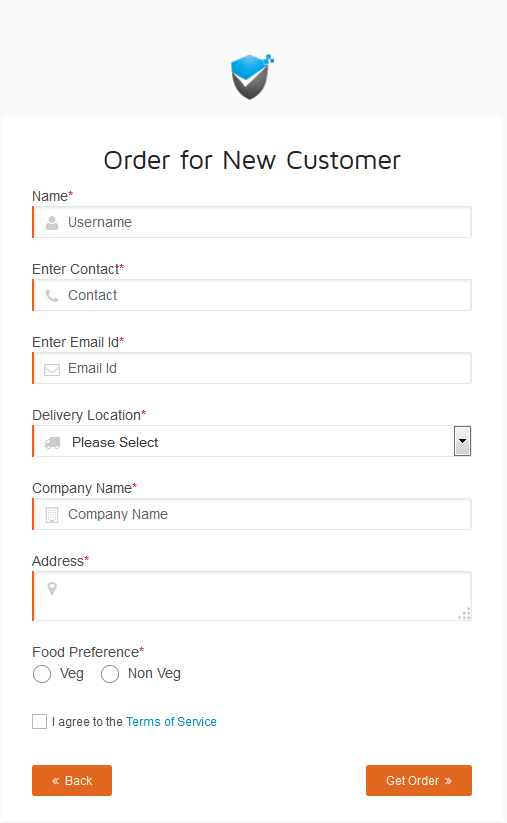507x823 pixels.
Task: Focus the Email Id text field
Action: [x=252, y=368]
